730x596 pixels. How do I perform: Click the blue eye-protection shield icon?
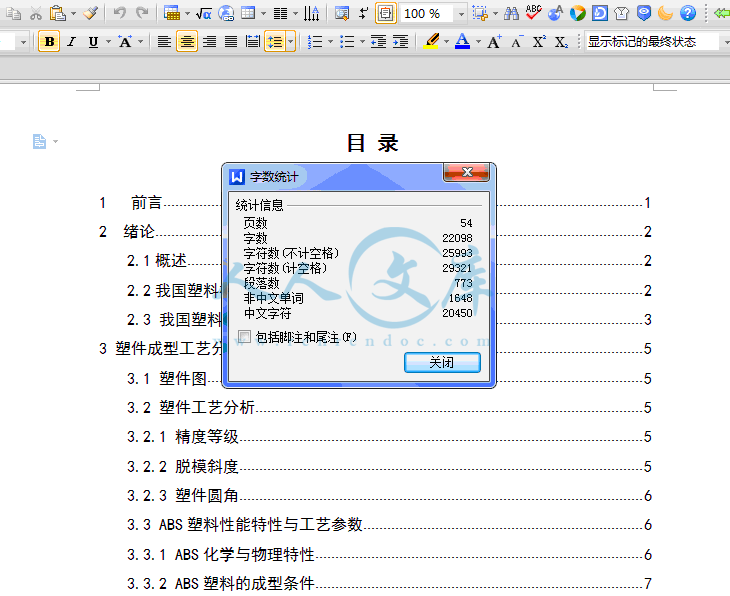coord(644,13)
